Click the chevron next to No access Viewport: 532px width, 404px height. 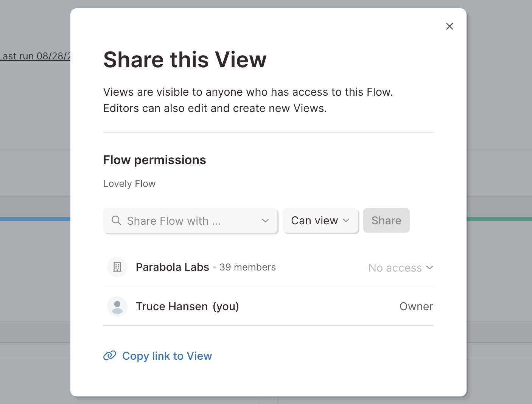[x=429, y=267]
